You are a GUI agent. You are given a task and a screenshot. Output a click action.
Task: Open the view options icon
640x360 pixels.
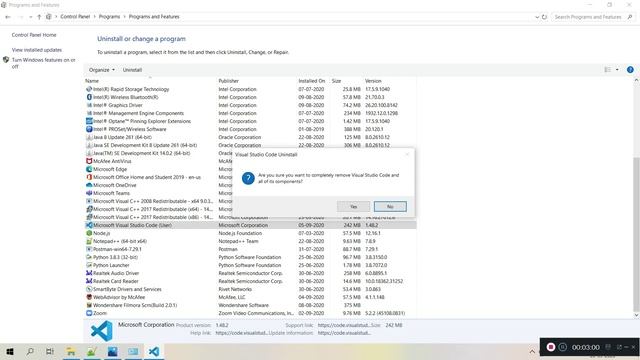607,70
